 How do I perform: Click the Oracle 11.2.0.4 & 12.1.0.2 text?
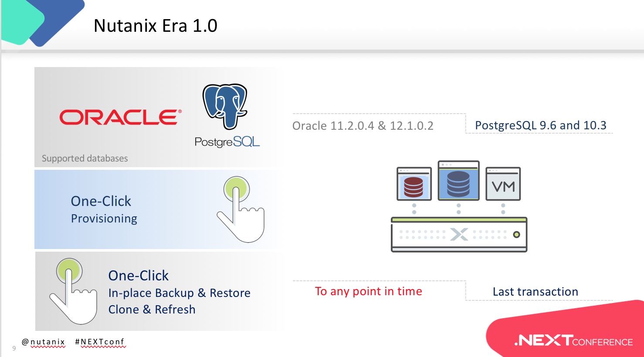(363, 126)
